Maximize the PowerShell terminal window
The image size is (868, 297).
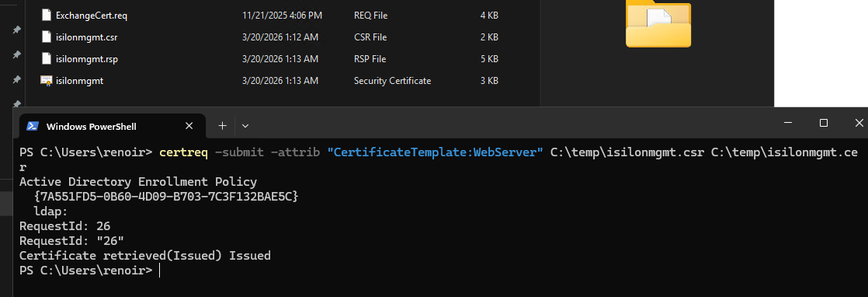pos(823,123)
